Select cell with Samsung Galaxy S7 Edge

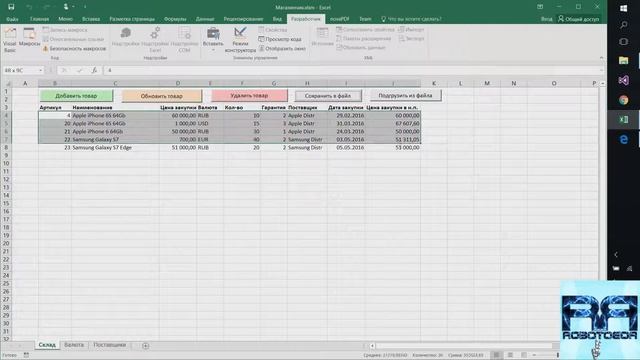(115, 147)
